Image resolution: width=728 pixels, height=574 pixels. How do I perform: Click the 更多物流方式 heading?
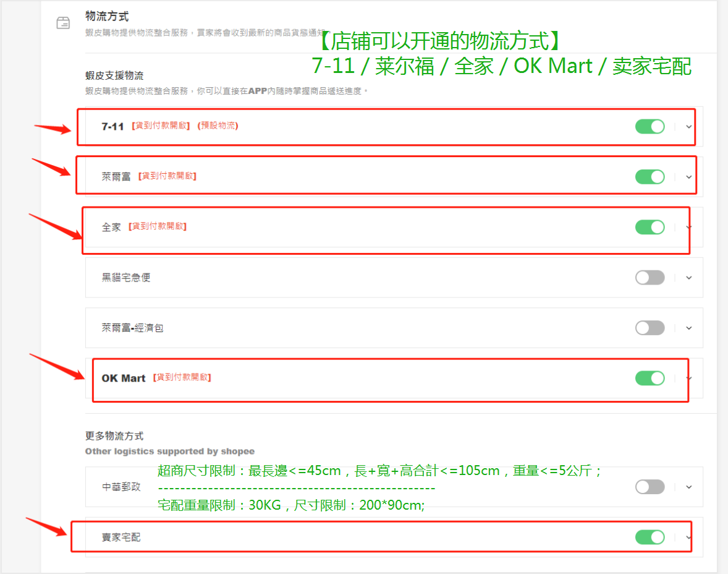tap(114, 436)
